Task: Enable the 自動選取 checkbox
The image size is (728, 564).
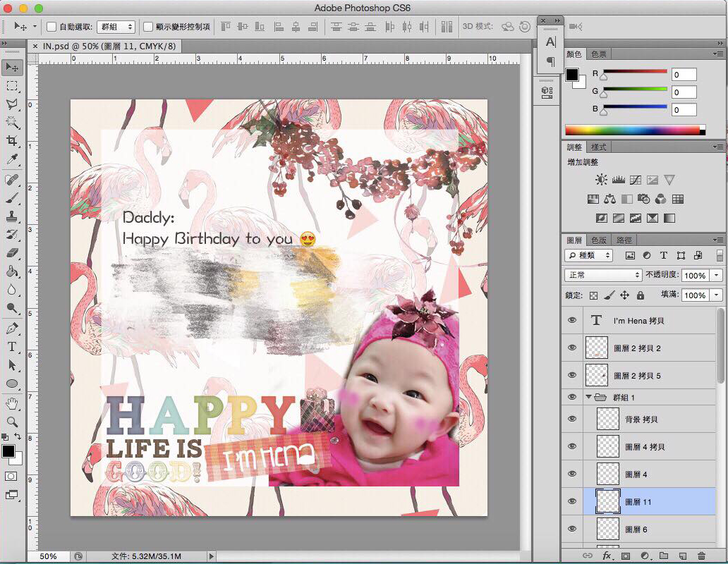Action: [51, 27]
